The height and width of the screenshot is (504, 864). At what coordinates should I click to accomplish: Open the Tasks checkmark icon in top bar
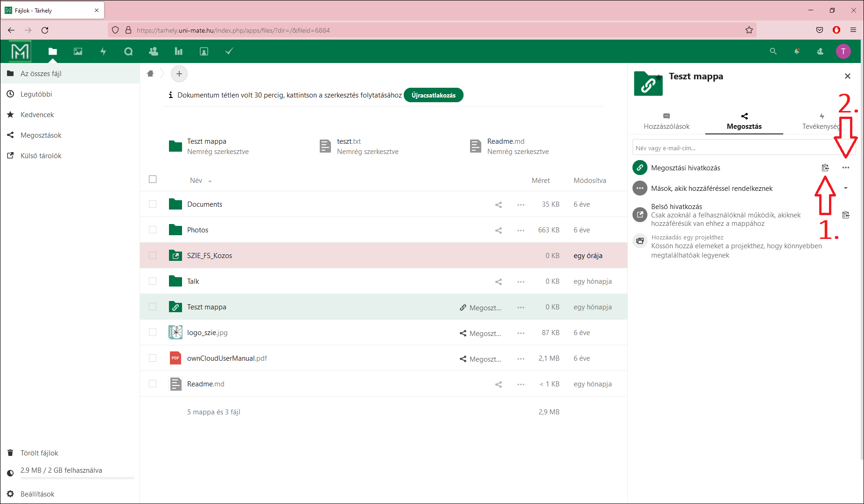229,51
